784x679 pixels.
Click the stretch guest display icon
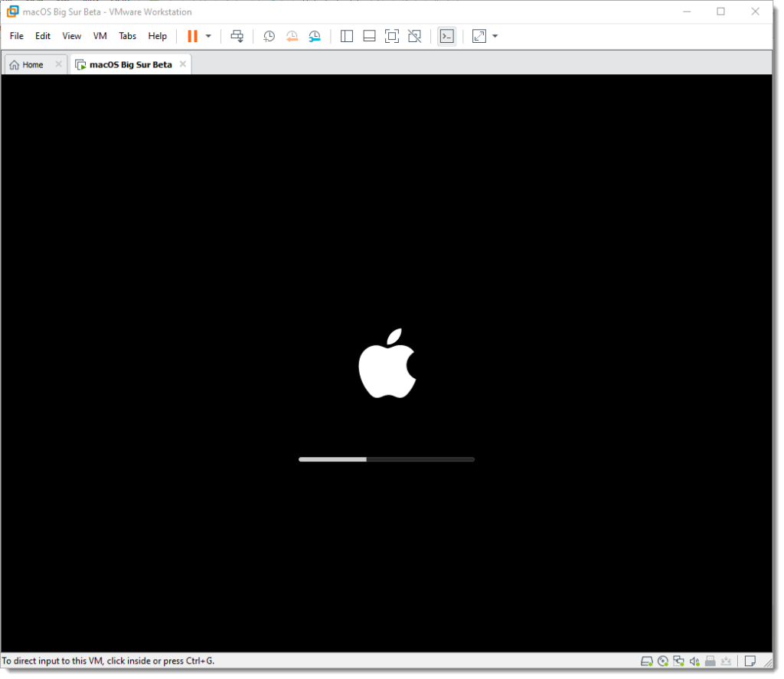click(x=479, y=36)
